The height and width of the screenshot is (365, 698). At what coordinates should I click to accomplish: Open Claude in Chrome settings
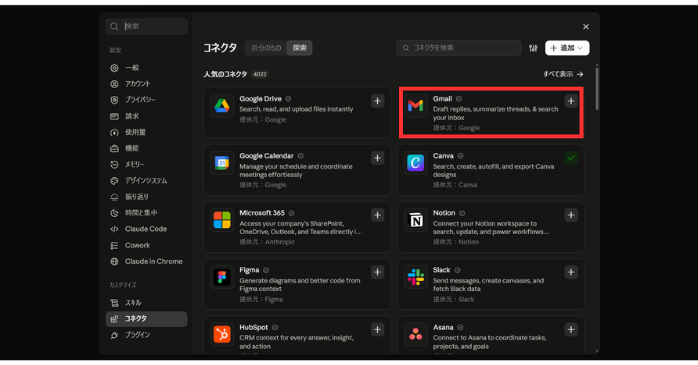pos(146,261)
